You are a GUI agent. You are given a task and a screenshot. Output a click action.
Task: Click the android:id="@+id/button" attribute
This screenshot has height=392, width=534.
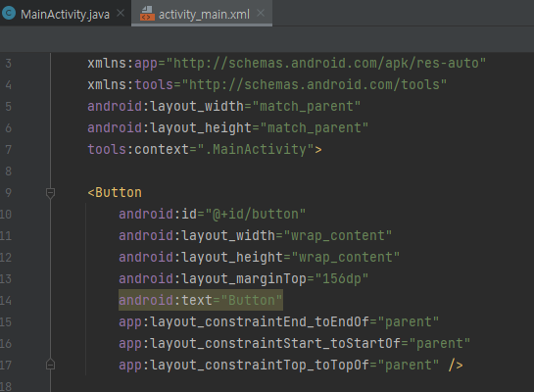point(213,215)
